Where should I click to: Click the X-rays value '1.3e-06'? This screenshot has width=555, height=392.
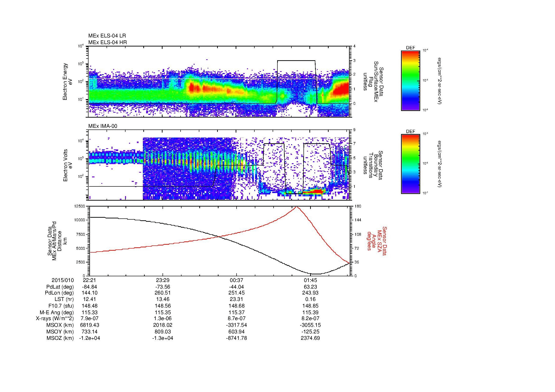coord(163,319)
